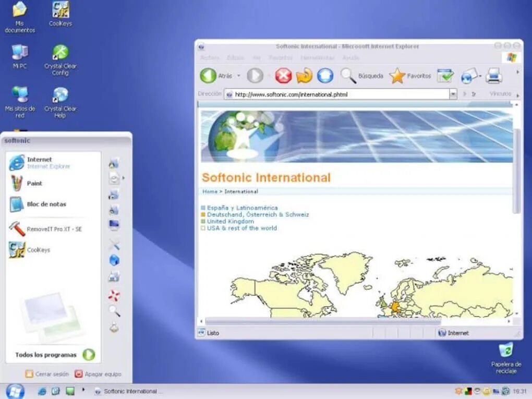
Task: Open Crystal Clear Help desktop shortcut
Action: pos(61,102)
